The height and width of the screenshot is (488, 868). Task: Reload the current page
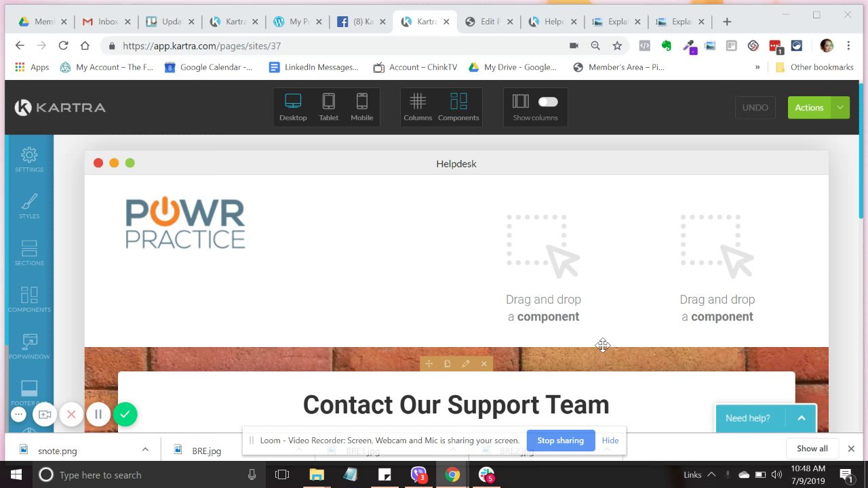point(63,45)
